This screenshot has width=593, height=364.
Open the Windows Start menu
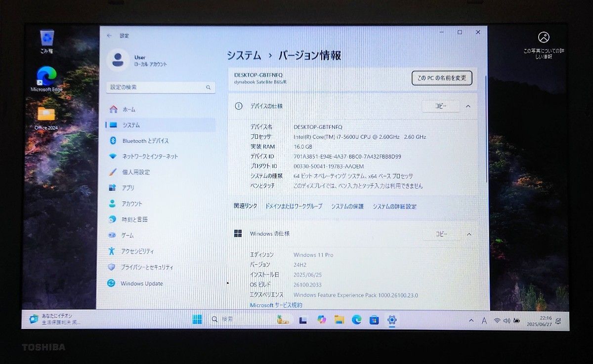click(x=197, y=320)
